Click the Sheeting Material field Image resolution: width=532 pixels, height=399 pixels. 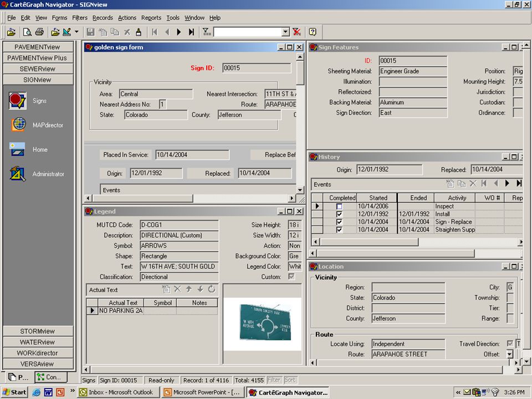(x=413, y=71)
